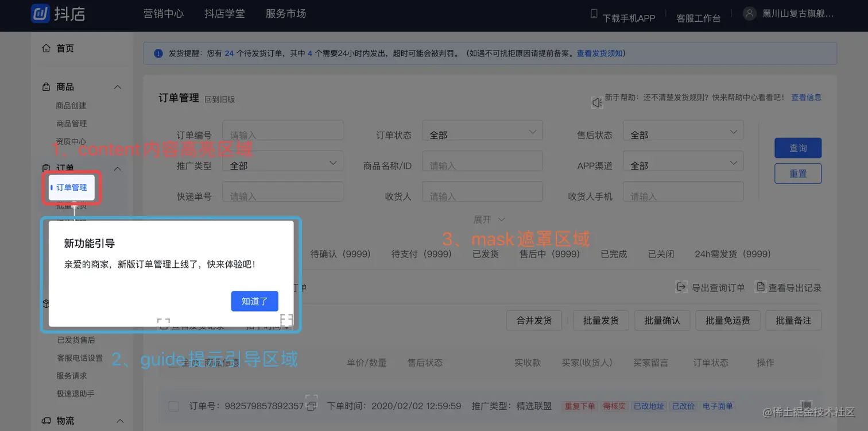This screenshot has width=868, height=431.
Task: Dismiss the guide with 知道了
Action: [255, 301]
